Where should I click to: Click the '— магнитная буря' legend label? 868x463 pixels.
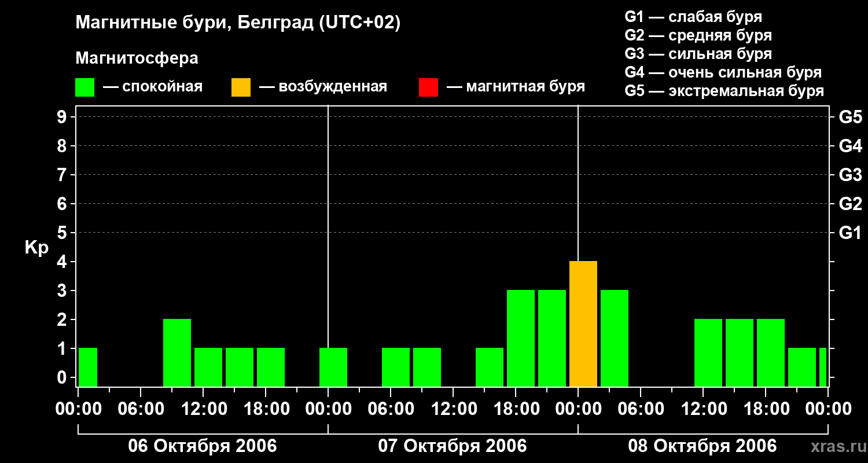(x=516, y=87)
